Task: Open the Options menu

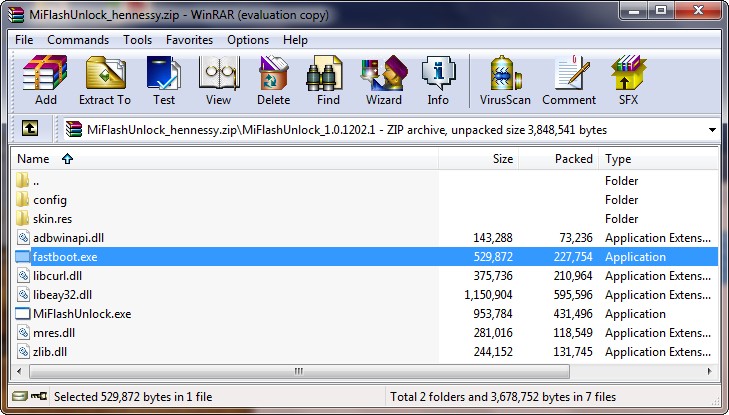Action: coord(248,40)
